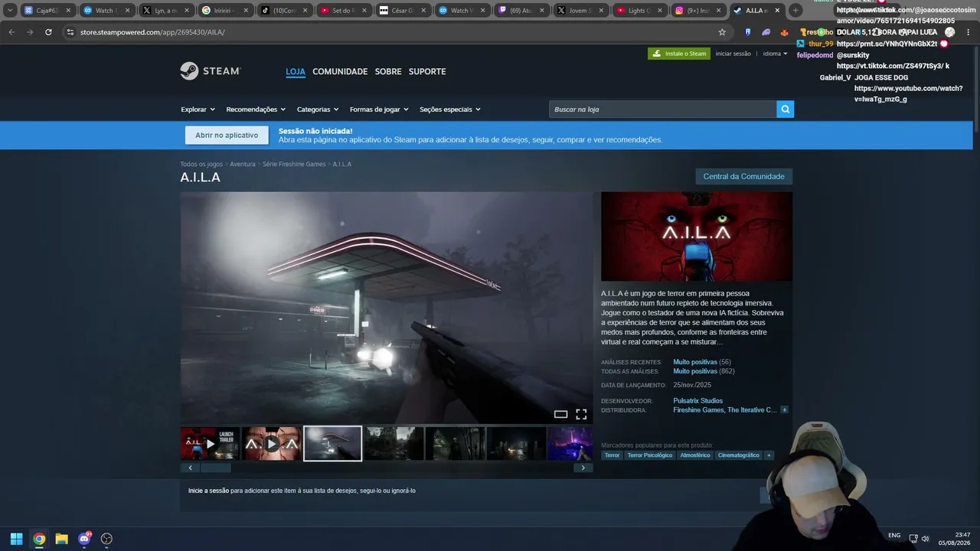
Task: Click the Steam logo in the header
Action: [211, 71]
